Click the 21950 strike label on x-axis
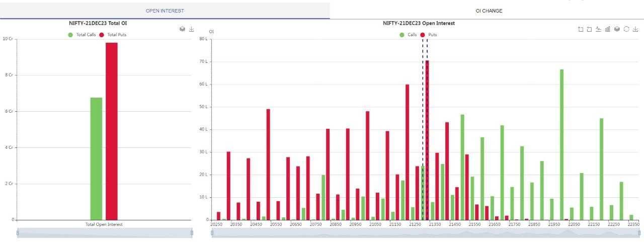This screenshot has height=242, width=644. tap(554, 224)
